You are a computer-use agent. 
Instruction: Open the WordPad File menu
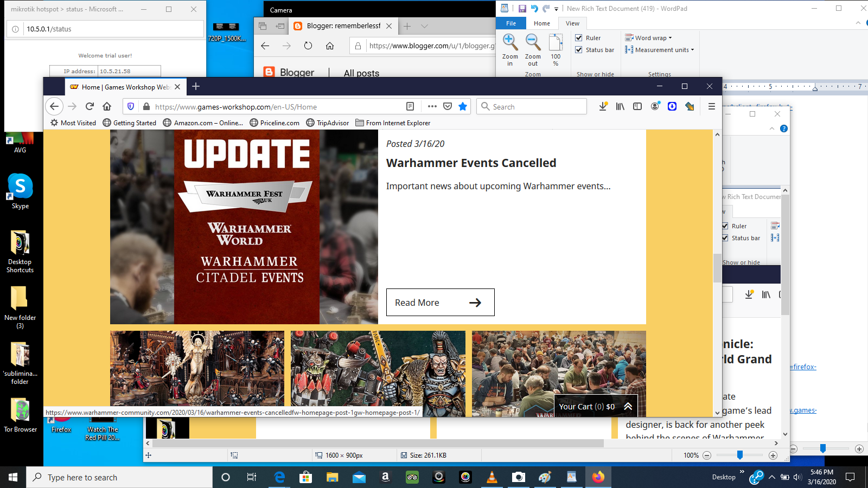pos(511,23)
